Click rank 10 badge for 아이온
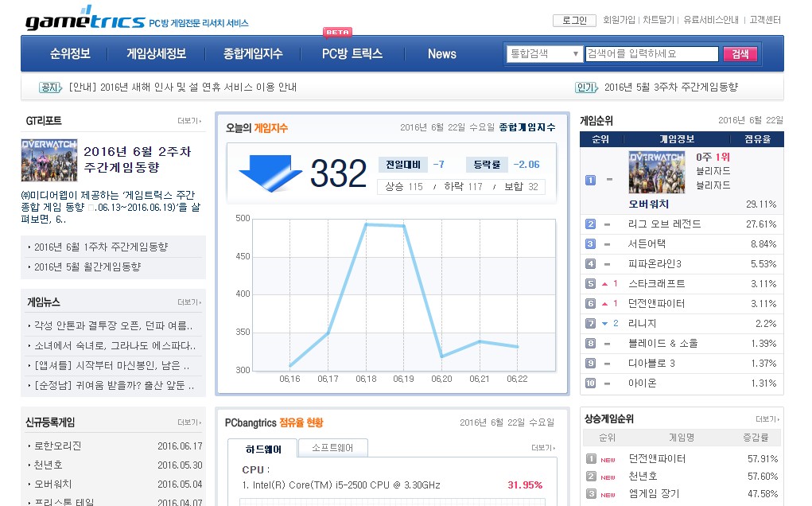Viewport: 812px width, 506px height. (590, 383)
